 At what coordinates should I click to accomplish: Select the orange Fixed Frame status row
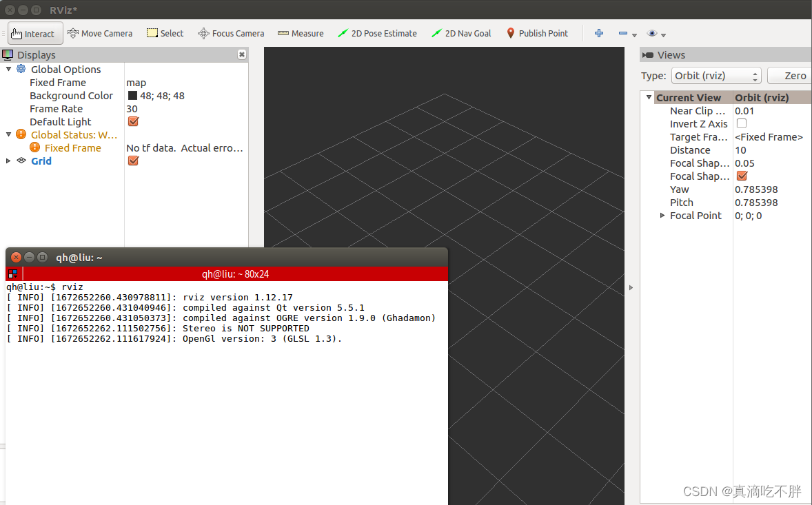click(72, 147)
